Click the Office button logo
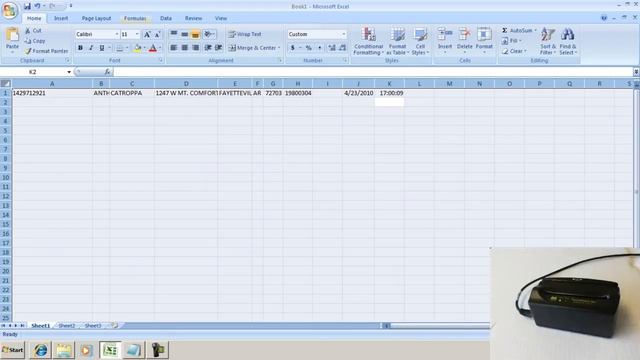 [10, 11]
